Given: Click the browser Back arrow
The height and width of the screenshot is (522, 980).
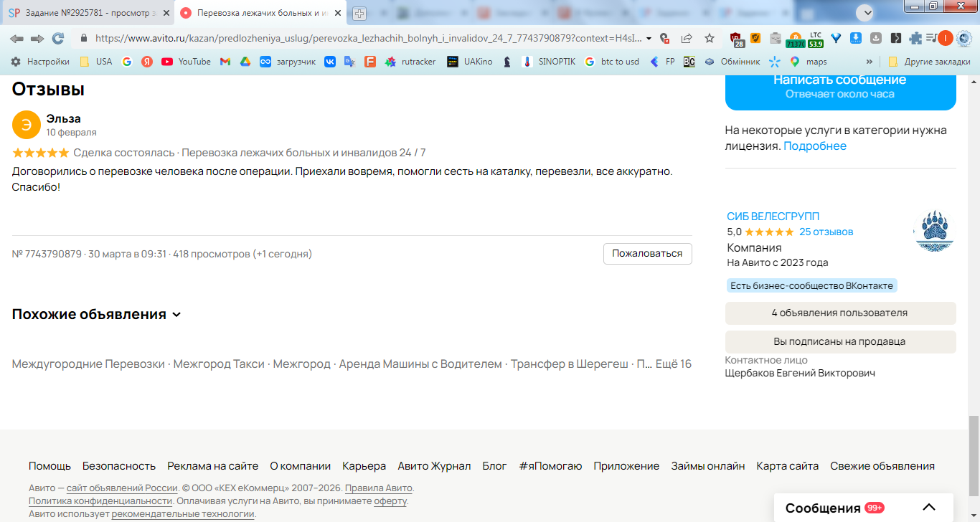Looking at the screenshot, I should click(x=17, y=38).
